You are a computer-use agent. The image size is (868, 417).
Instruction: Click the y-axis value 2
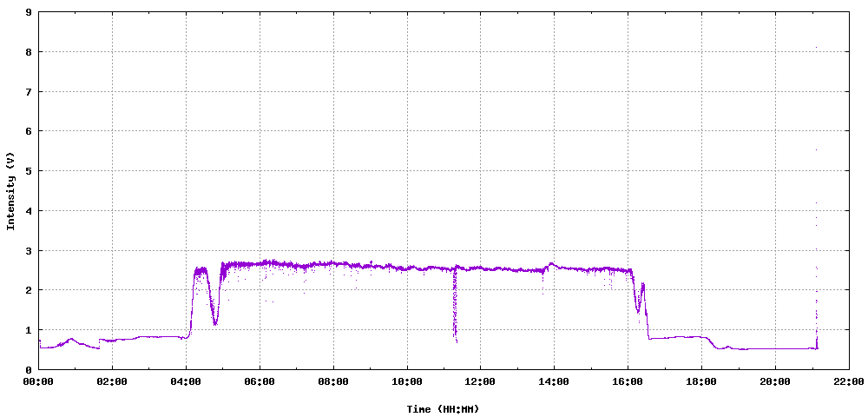[29, 290]
